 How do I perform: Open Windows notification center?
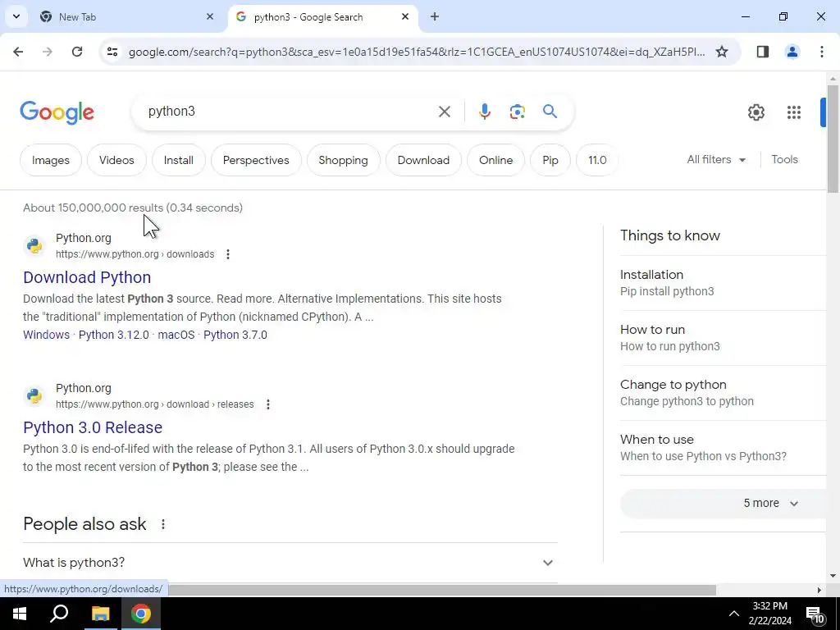(815, 614)
